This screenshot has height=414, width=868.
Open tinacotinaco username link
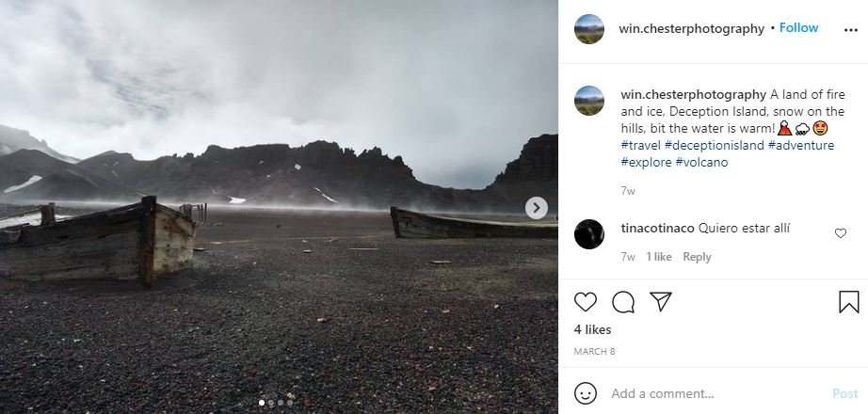[x=658, y=228]
